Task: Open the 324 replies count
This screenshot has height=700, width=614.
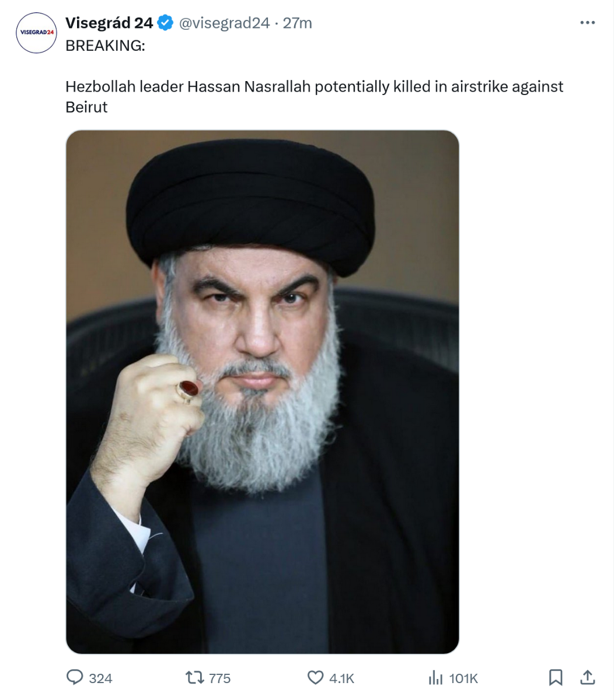Action: pos(100,678)
